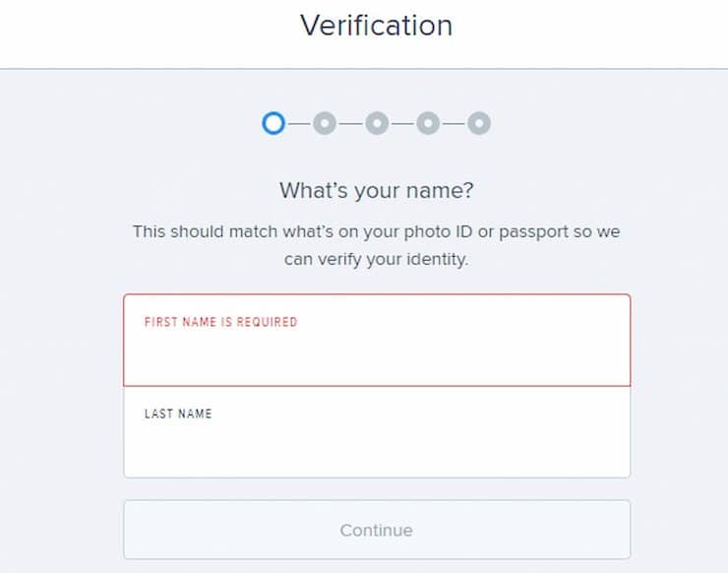This screenshot has height=573, width=728.
Task: Select the third step progress circle
Action: (x=377, y=123)
